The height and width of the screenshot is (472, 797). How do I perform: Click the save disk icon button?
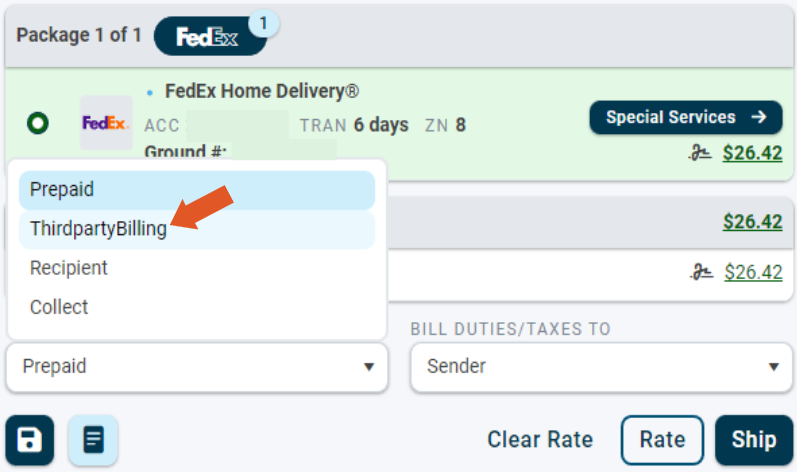point(30,439)
